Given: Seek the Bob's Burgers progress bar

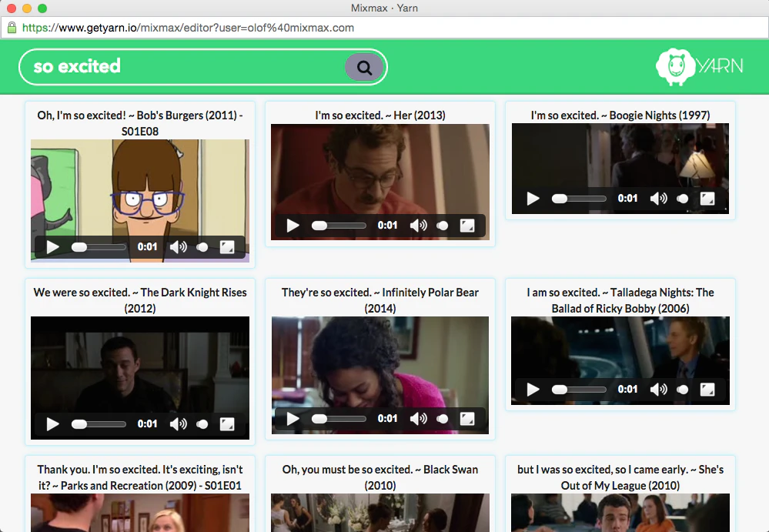Looking at the screenshot, I should [99, 247].
